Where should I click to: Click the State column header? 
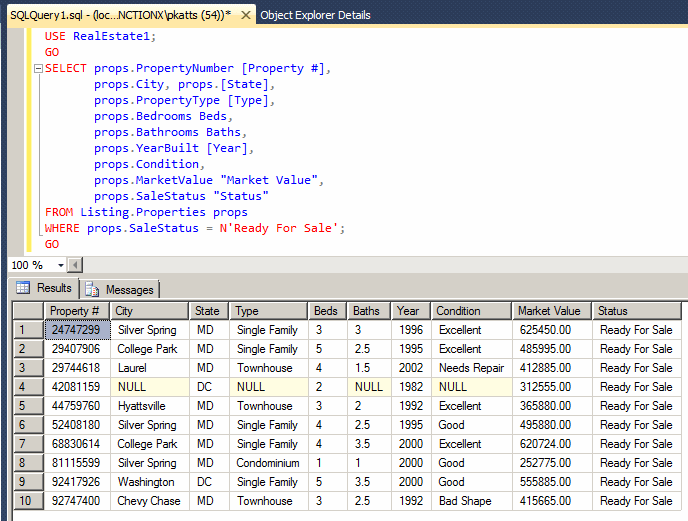[x=209, y=311]
